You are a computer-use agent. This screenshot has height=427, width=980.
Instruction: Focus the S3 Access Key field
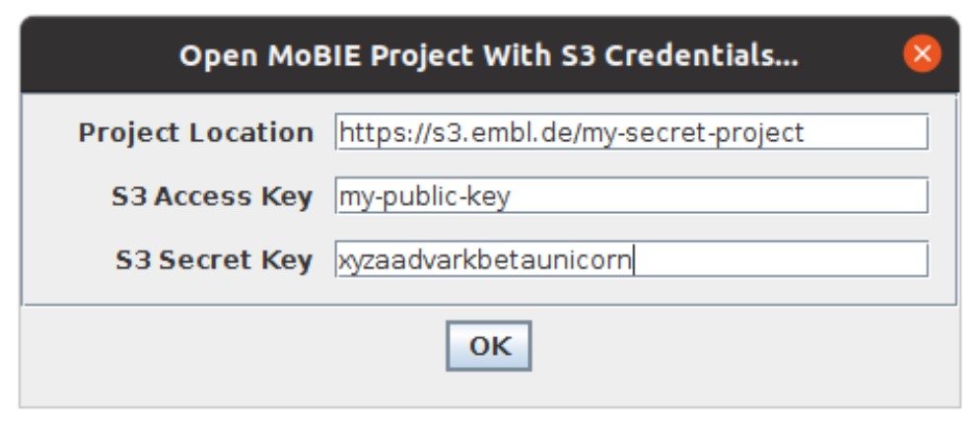[x=631, y=195]
